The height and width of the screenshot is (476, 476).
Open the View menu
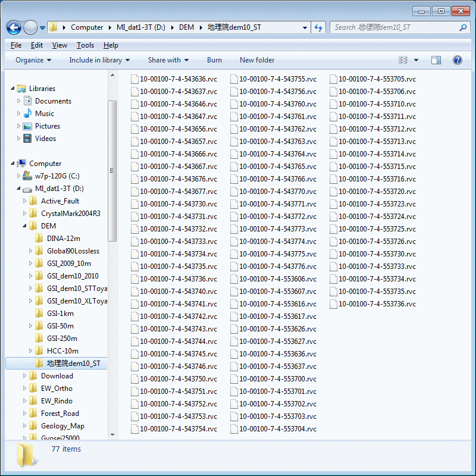(59, 45)
